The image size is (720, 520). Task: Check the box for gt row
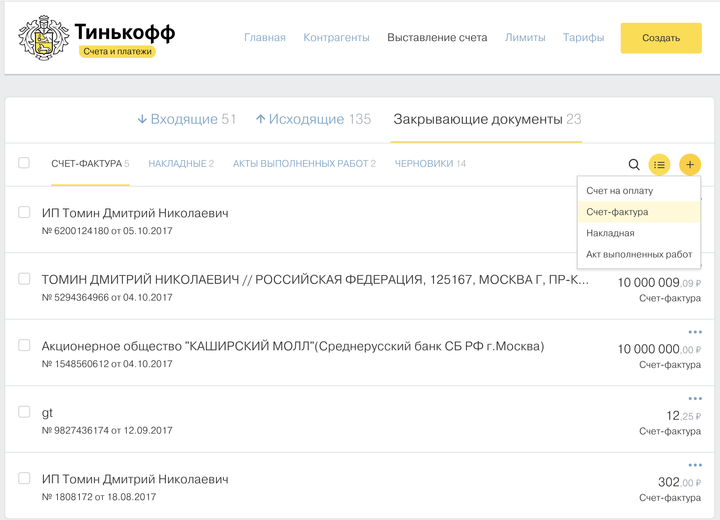click(24, 412)
